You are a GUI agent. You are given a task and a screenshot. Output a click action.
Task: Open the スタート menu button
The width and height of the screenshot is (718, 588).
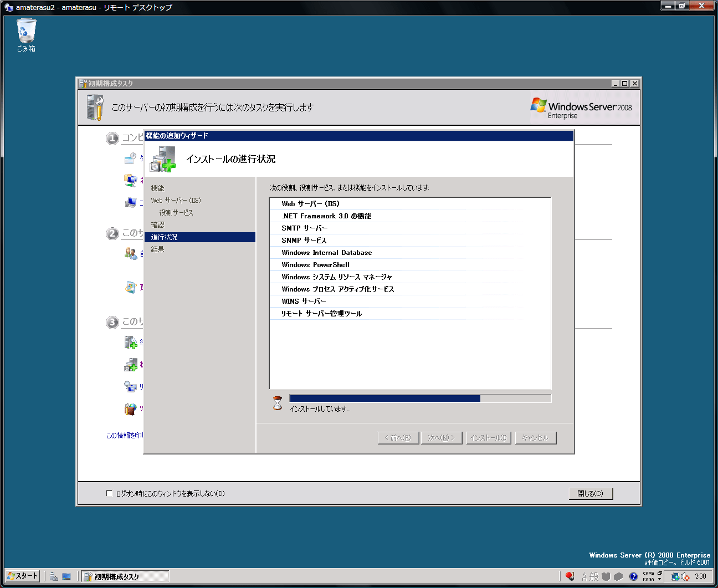[x=22, y=576]
